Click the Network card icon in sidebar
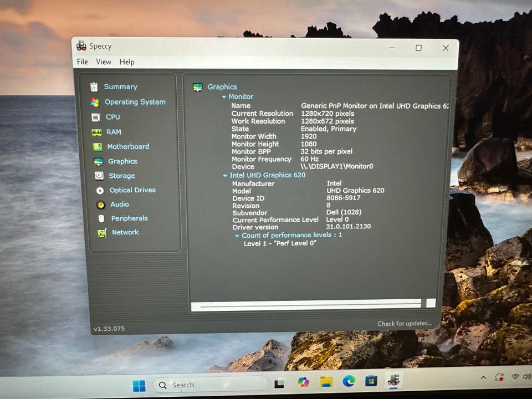This screenshot has height=399, width=532. [102, 233]
